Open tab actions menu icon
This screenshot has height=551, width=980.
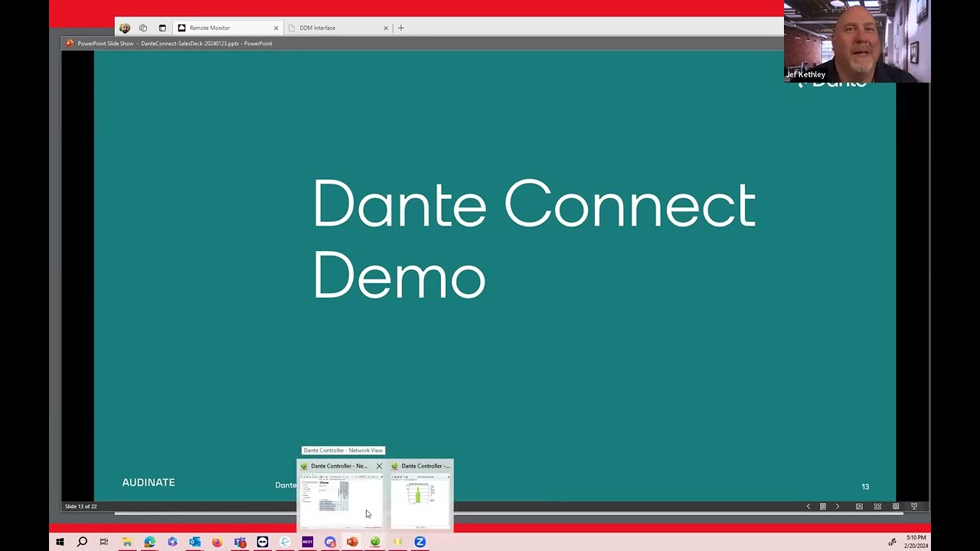point(162,28)
